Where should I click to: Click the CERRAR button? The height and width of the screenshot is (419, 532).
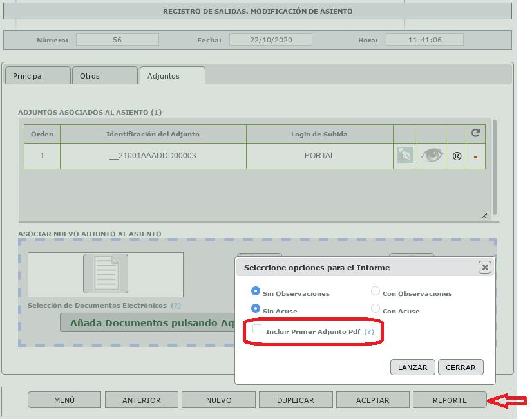pyautogui.click(x=461, y=368)
